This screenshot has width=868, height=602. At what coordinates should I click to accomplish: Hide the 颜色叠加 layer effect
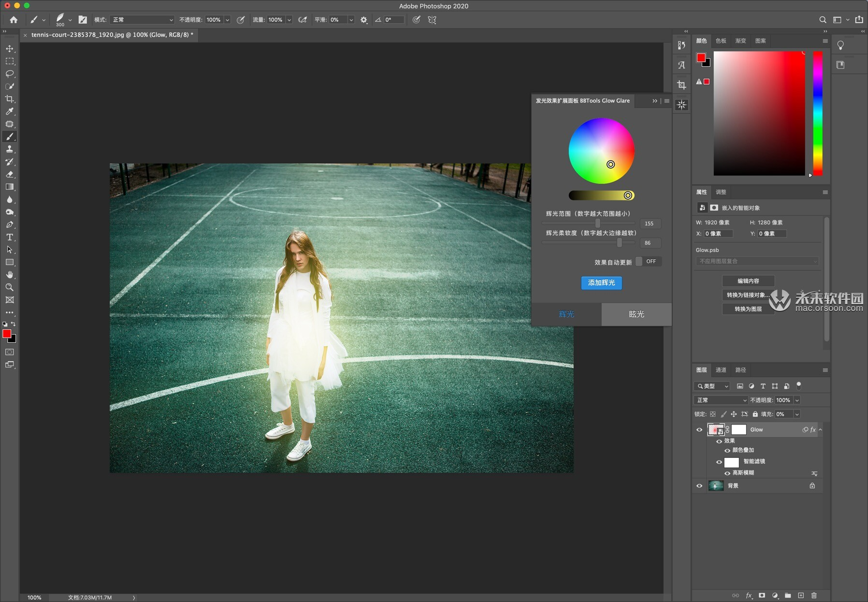[728, 450]
